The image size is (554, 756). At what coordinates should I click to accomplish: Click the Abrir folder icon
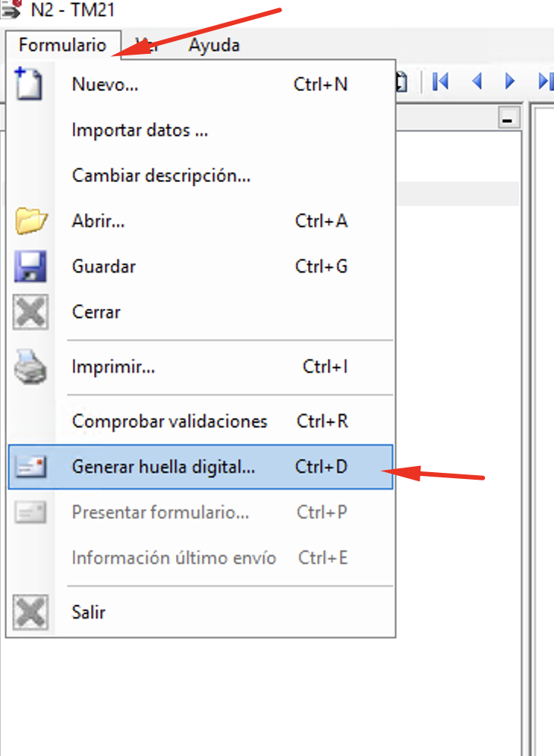point(30,221)
